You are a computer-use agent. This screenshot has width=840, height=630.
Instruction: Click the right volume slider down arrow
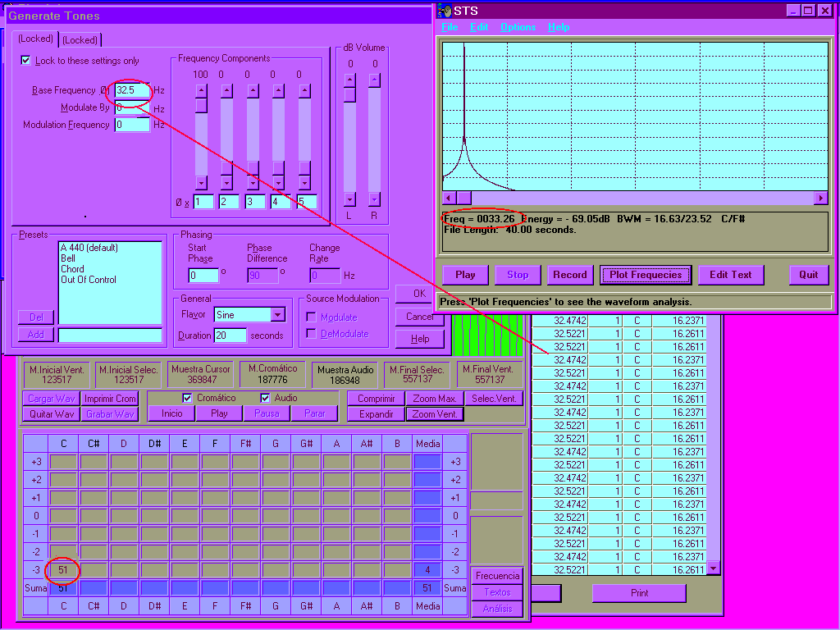[x=375, y=199]
